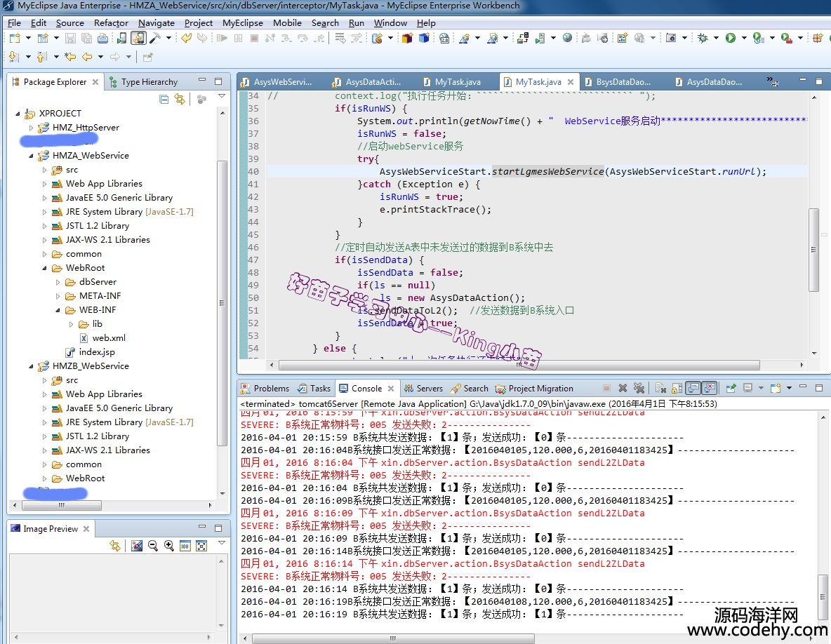Click the Deploy server application icon

pyautogui.click(x=523, y=38)
